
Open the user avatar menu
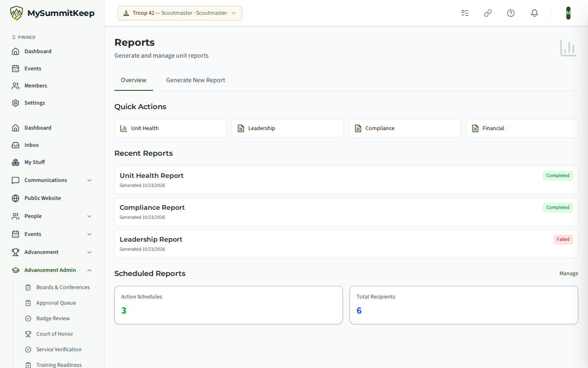[x=568, y=13]
